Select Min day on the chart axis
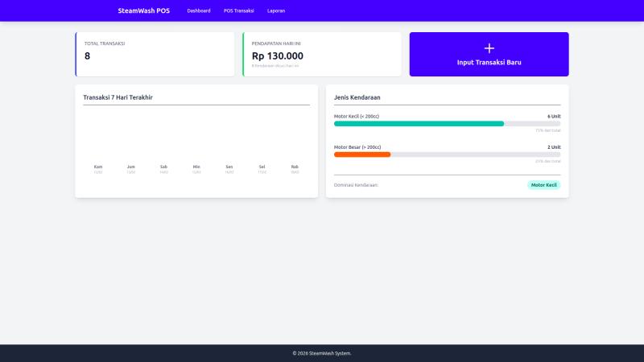The height and width of the screenshot is (362, 644). click(196, 167)
